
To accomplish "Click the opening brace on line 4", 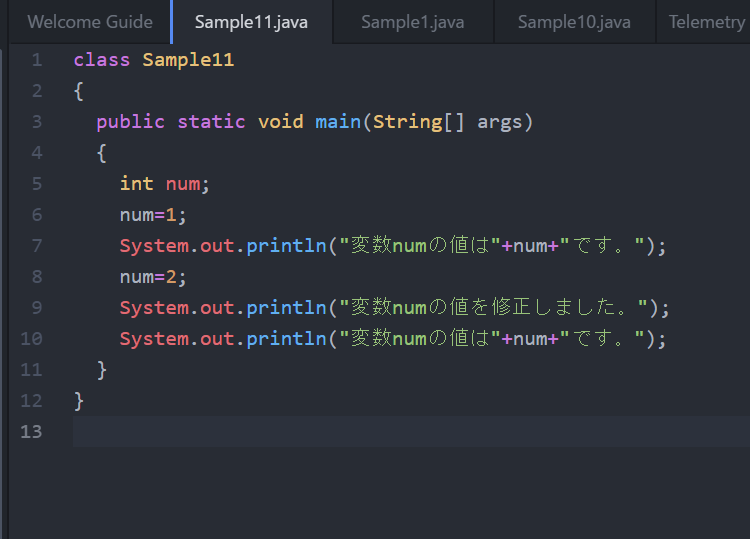I will pos(102,154).
